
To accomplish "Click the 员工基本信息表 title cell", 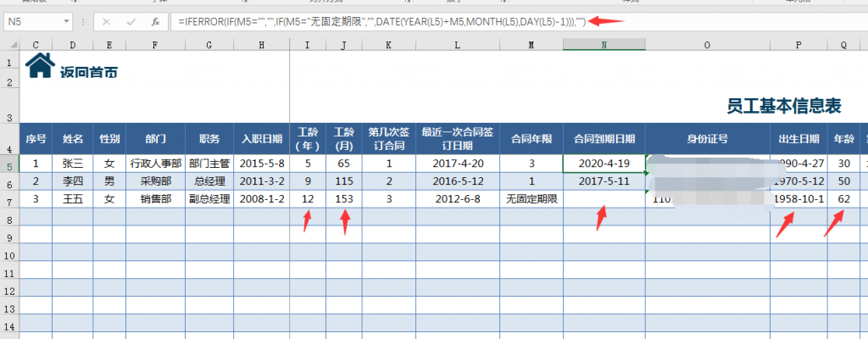I will point(783,106).
